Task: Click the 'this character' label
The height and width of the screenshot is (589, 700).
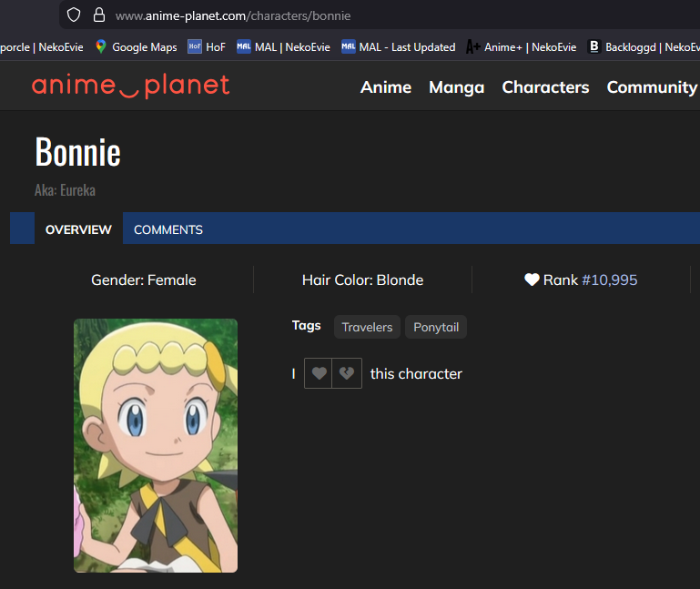Action: point(416,374)
